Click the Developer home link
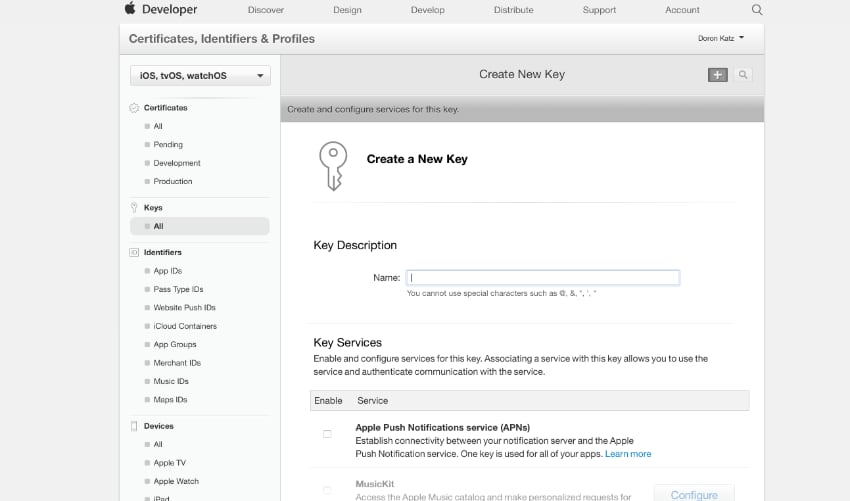The height and width of the screenshot is (501, 850). tap(169, 9)
